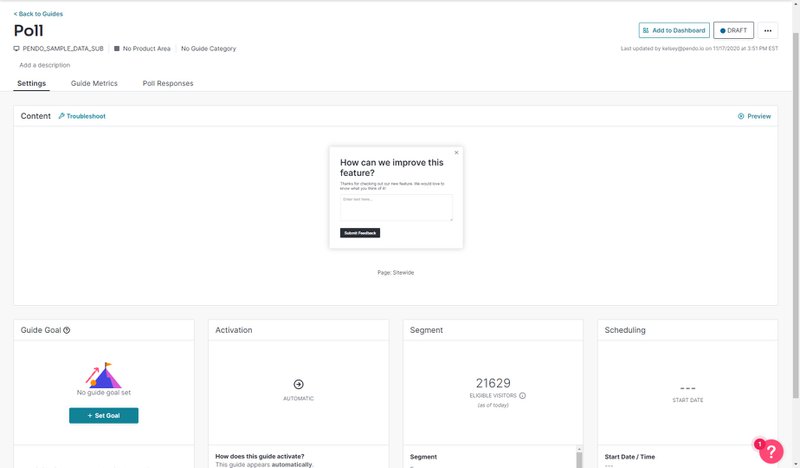
Task: Open the three-dots more options menu
Action: click(x=767, y=31)
